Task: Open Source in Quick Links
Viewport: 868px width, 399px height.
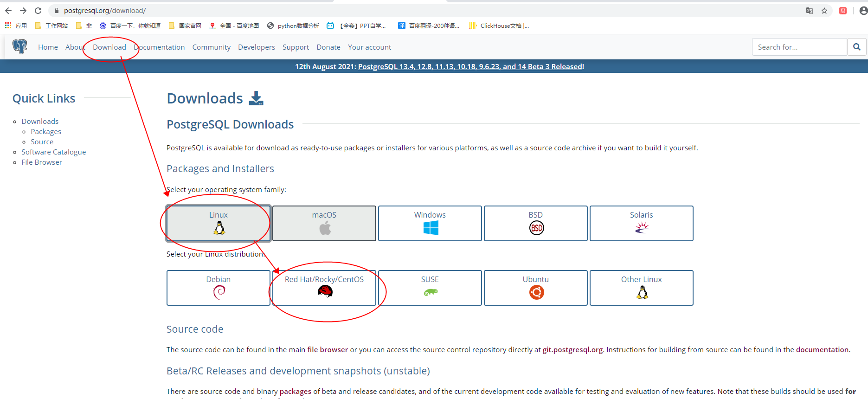Action: pyautogui.click(x=42, y=142)
